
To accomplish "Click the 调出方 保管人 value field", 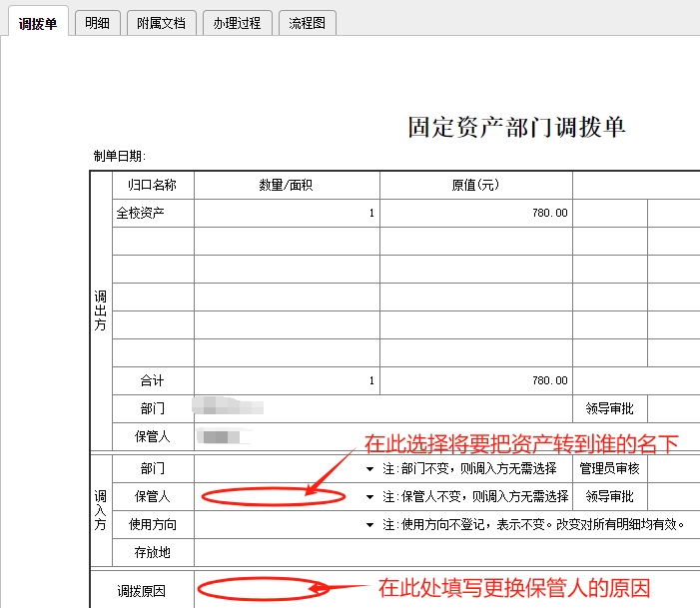I will pos(379,436).
